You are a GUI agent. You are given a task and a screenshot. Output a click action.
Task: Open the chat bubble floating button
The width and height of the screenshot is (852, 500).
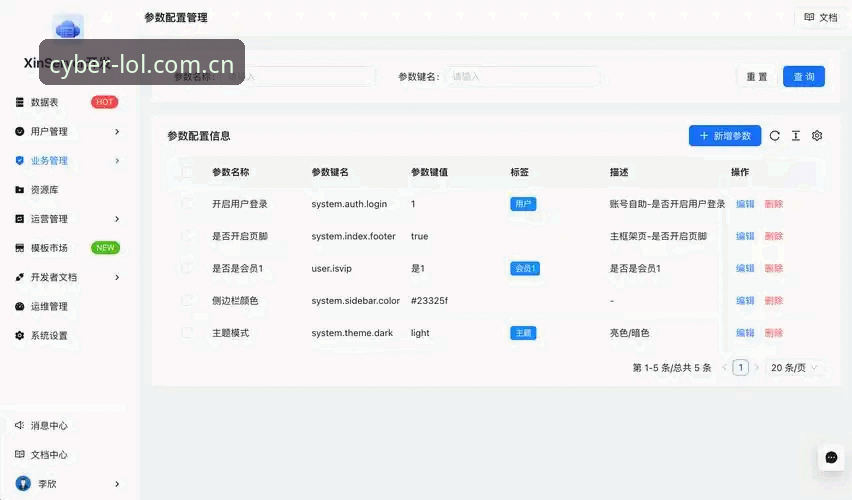831,458
